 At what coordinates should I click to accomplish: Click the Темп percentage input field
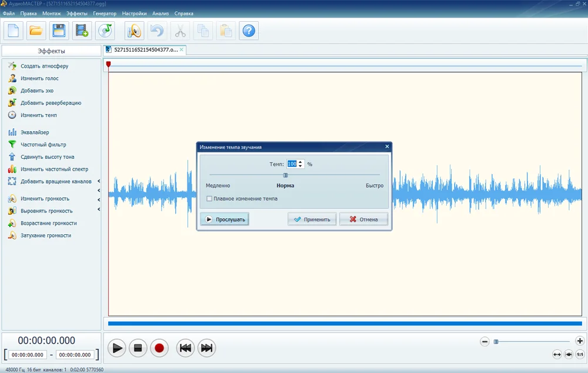pos(292,164)
